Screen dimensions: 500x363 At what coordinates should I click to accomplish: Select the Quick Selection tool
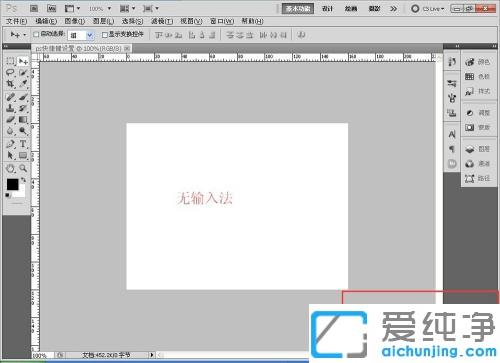23,72
